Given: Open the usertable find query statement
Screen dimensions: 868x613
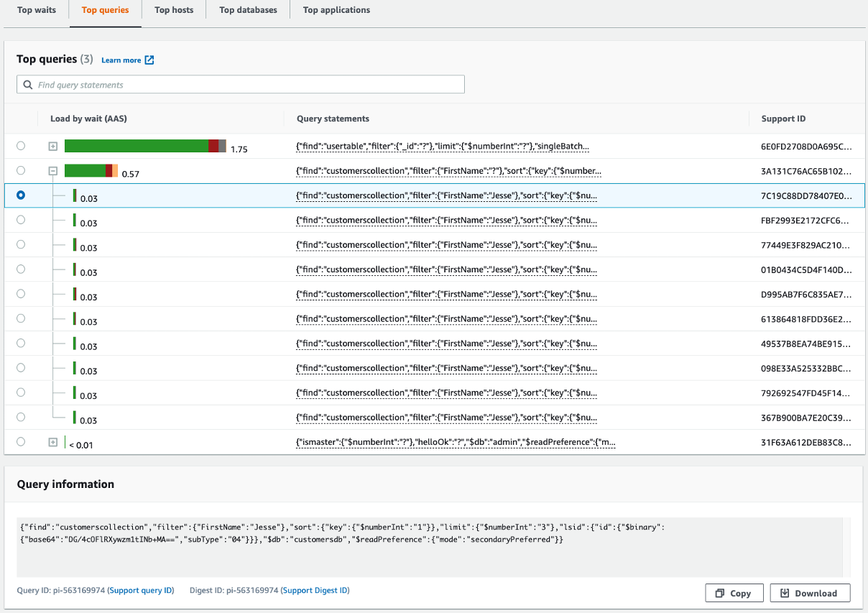Looking at the screenshot, I should [441, 146].
